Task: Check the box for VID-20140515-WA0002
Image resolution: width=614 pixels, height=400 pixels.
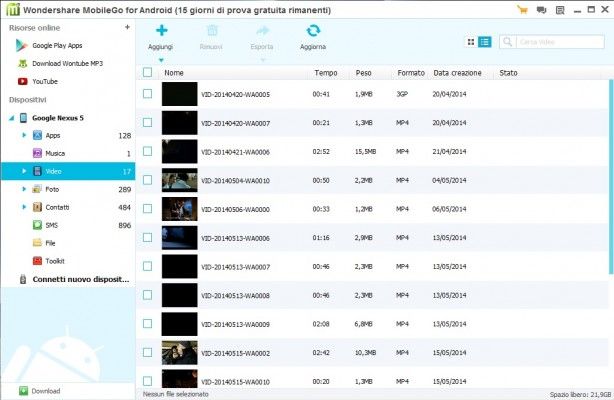Action: click(148, 353)
